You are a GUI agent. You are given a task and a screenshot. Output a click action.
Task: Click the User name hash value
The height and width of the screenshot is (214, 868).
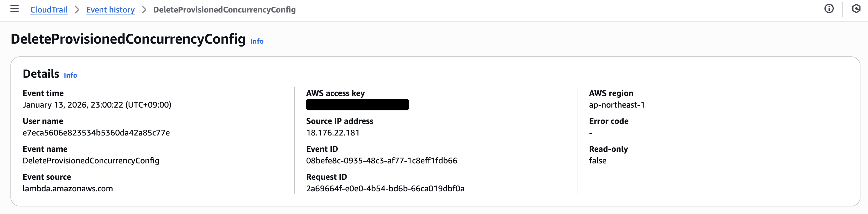(96, 133)
